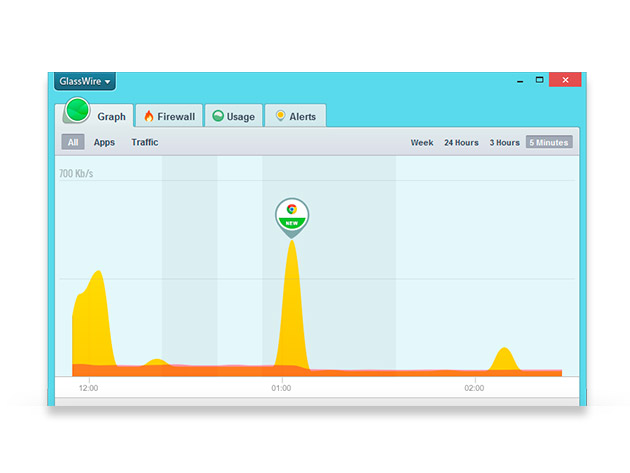Click the small yellow spike after 02:00

pos(504,359)
